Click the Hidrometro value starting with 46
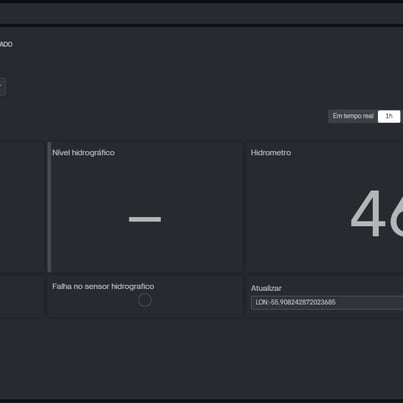The height and width of the screenshot is (403, 403). point(376,213)
